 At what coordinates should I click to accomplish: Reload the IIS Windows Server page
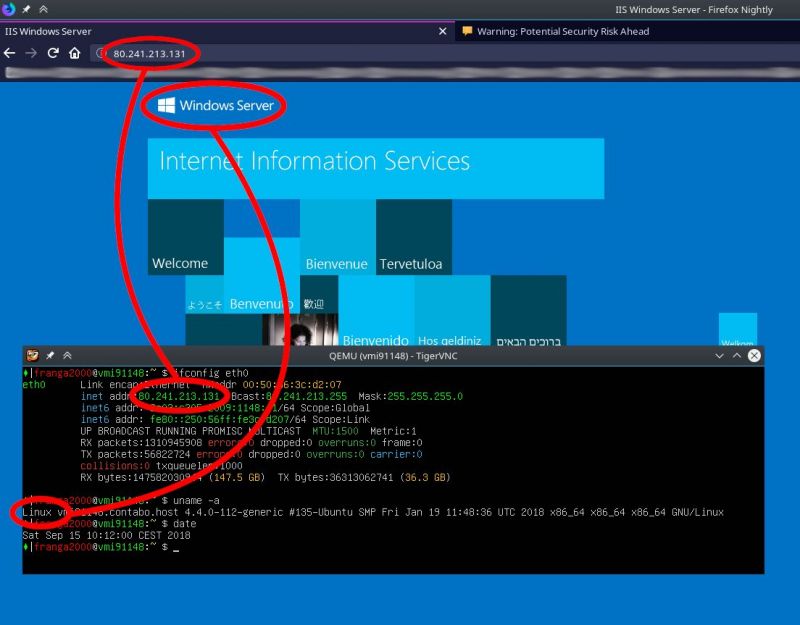coord(53,53)
